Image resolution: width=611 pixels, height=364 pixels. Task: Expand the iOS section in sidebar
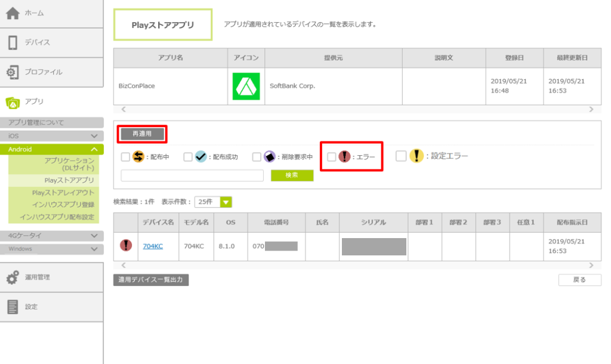[52, 136]
